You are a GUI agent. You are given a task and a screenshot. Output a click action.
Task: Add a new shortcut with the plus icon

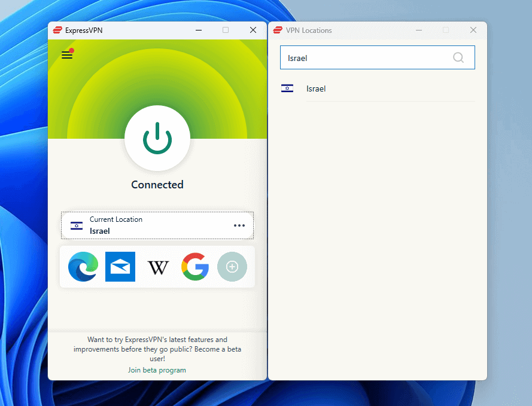coord(232,267)
